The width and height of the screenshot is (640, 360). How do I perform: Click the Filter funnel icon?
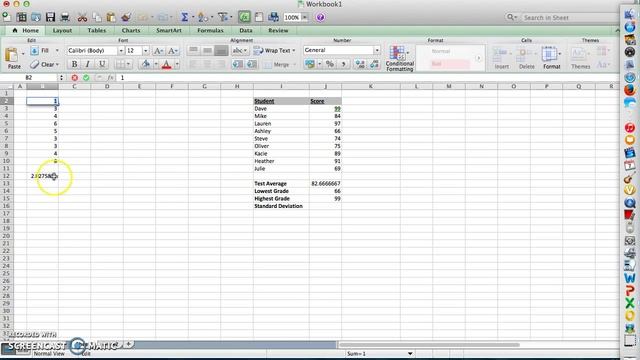coord(223,17)
